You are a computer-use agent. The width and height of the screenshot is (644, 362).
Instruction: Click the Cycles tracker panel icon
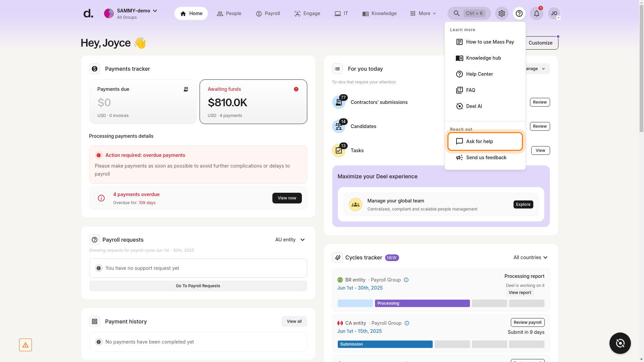click(x=337, y=257)
